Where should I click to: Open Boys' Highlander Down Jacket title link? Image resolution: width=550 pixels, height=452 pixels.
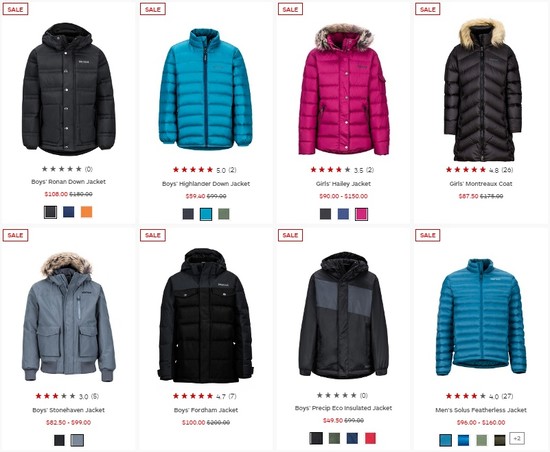[x=206, y=184]
